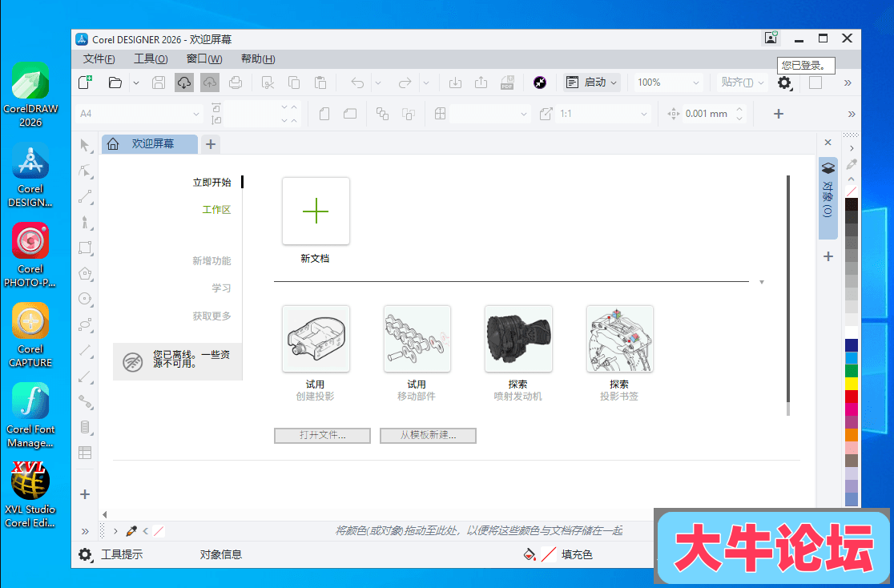The height and width of the screenshot is (588, 894).
Task: Pick the red palette swatch
Action: point(852,397)
